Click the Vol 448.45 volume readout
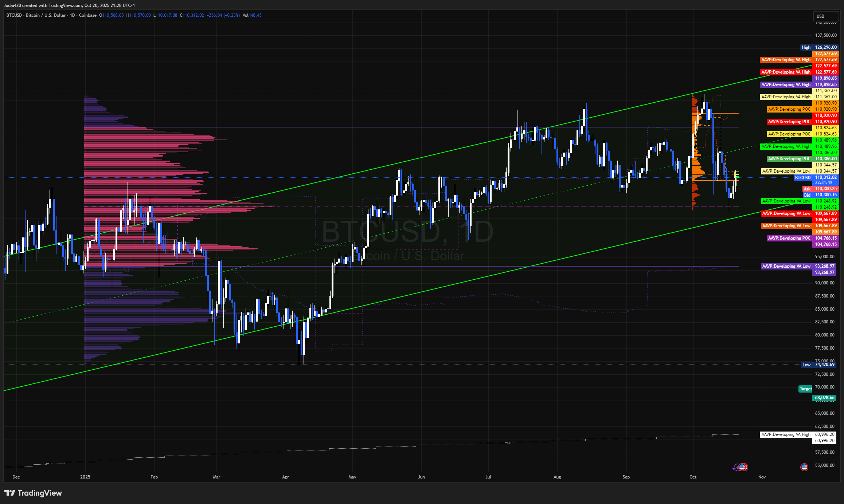 coord(252,15)
